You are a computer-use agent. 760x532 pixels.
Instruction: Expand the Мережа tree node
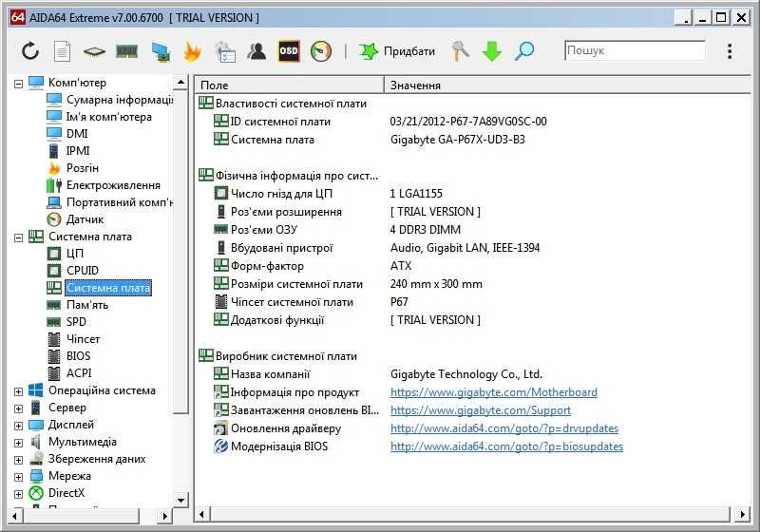[18, 477]
